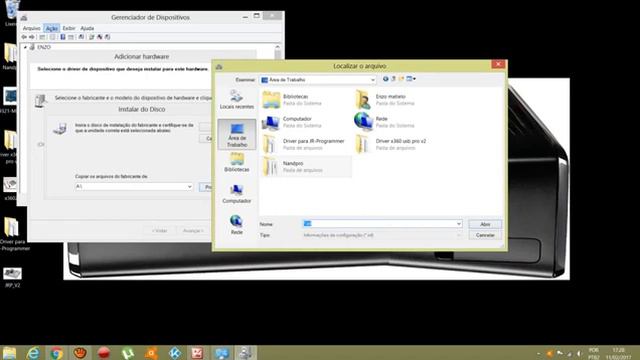Open the Nome field dropdown arrow
The height and width of the screenshot is (360, 640).
click(459, 224)
